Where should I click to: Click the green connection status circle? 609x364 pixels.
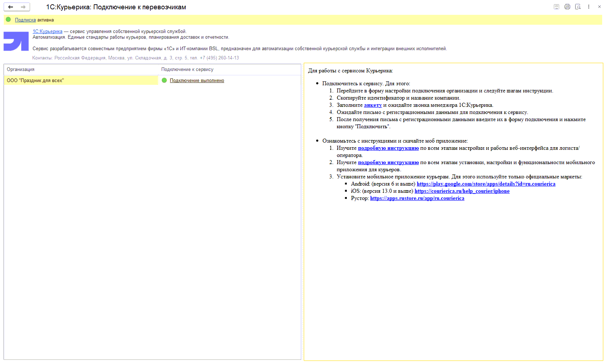[164, 80]
